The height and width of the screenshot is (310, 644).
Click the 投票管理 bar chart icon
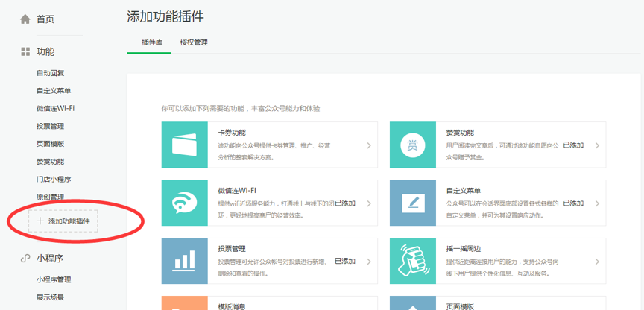point(184,261)
